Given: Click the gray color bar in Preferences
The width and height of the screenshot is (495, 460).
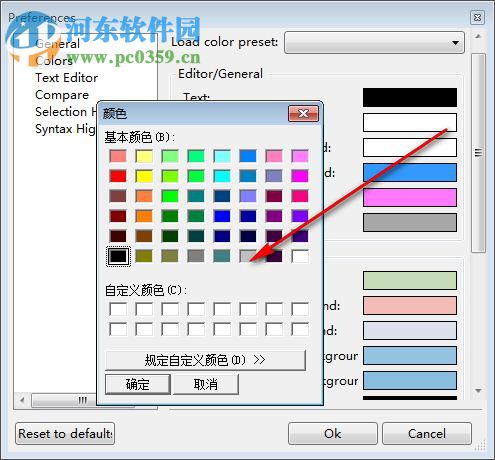Looking at the screenshot, I should coord(410,222).
